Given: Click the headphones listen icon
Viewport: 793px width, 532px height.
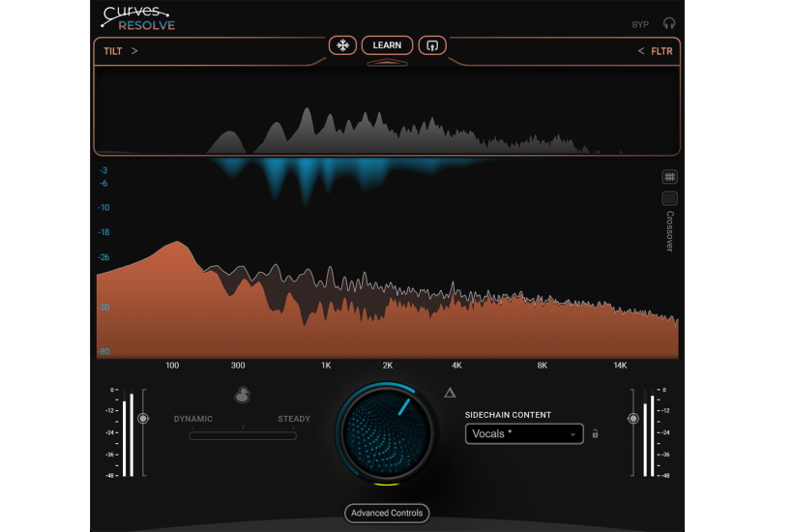Looking at the screenshot, I should [669, 24].
